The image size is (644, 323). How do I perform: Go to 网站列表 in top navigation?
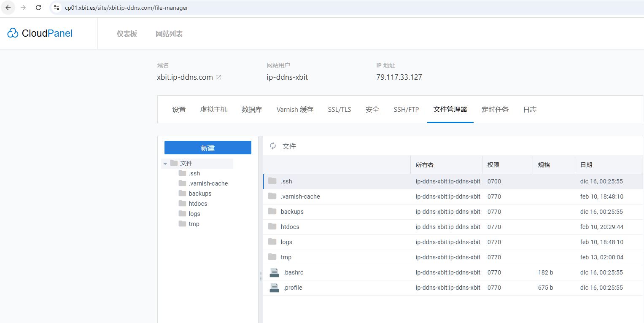click(x=169, y=34)
